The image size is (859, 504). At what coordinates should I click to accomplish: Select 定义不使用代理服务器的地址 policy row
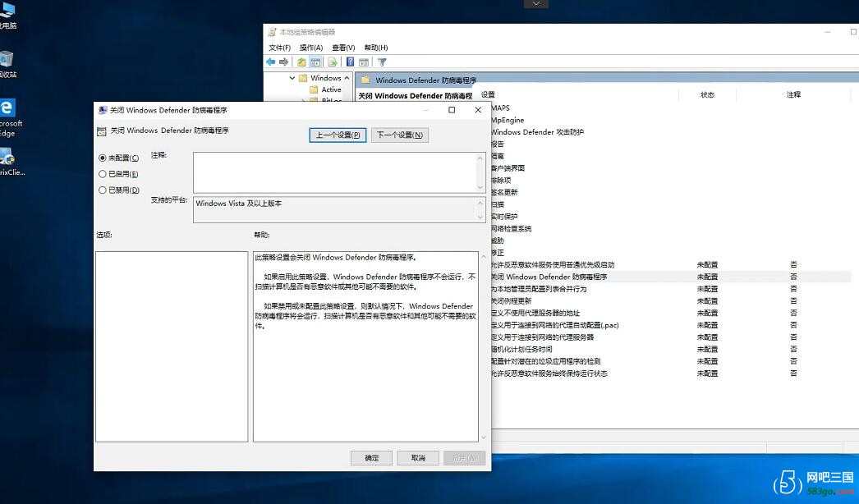671,313
